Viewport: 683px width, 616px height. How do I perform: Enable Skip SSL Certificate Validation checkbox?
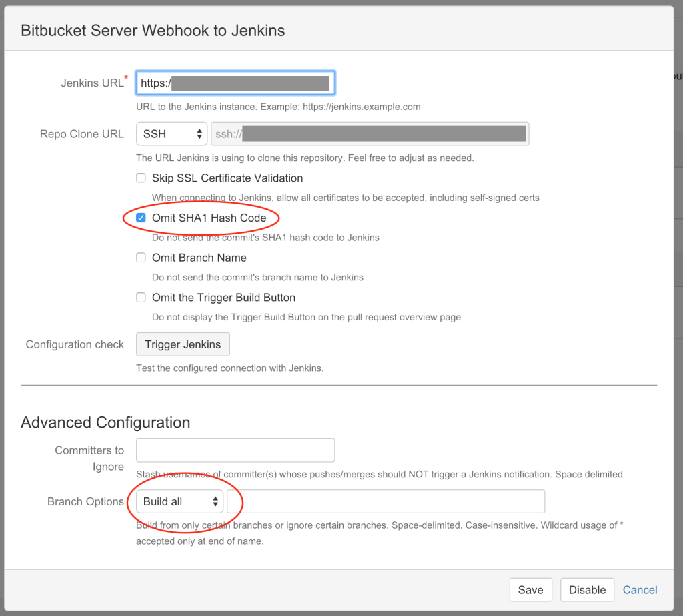tap(141, 178)
